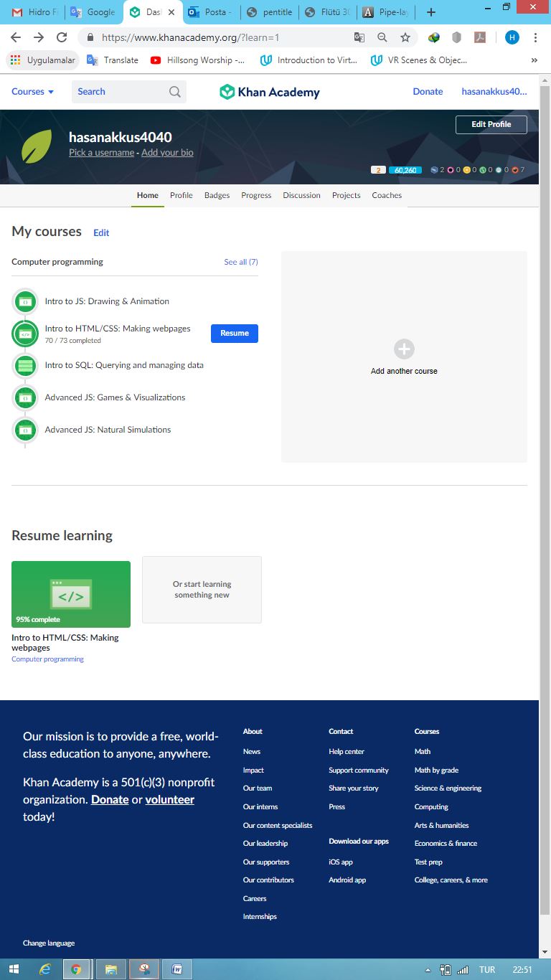551x980 pixels.
Task: Click the Intro to SQL course icon
Action: click(x=26, y=365)
